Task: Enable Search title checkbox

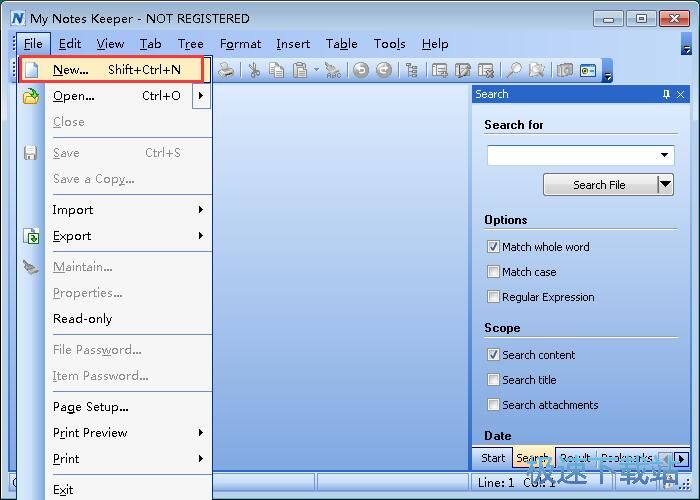Action: pos(493,379)
